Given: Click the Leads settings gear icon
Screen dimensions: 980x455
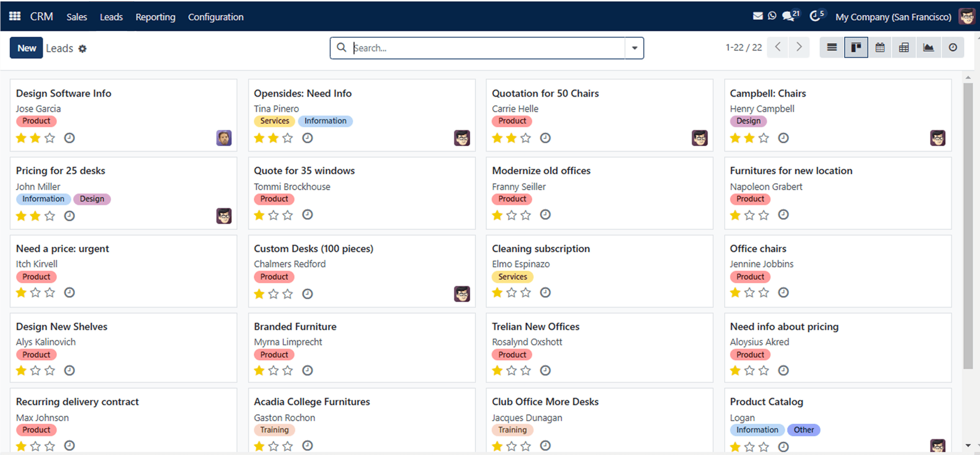Looking at the screenshot, I should tap(82, 48).
